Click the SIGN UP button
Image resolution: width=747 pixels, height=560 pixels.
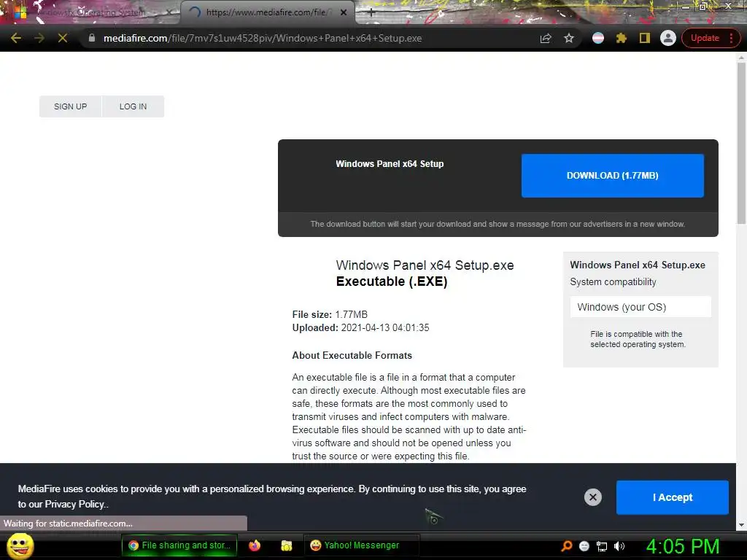pyautogui.click(x=71, y=106)
